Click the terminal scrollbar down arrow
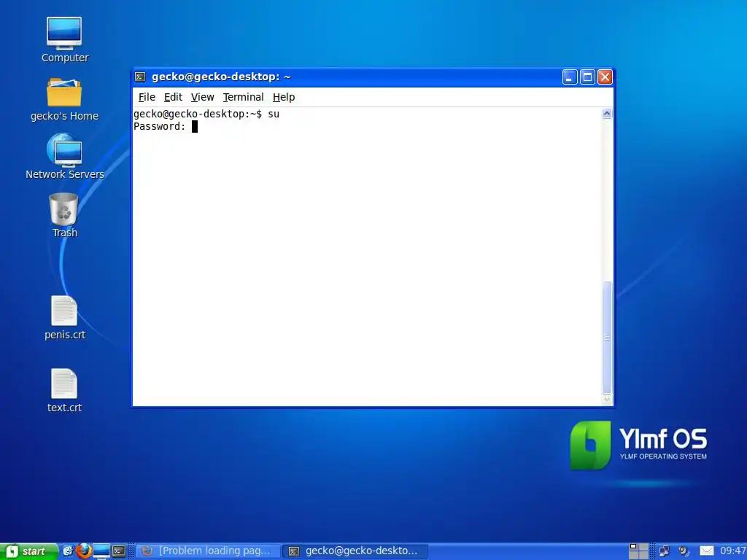This screenshot has width=747, height=560. point(607,400)
